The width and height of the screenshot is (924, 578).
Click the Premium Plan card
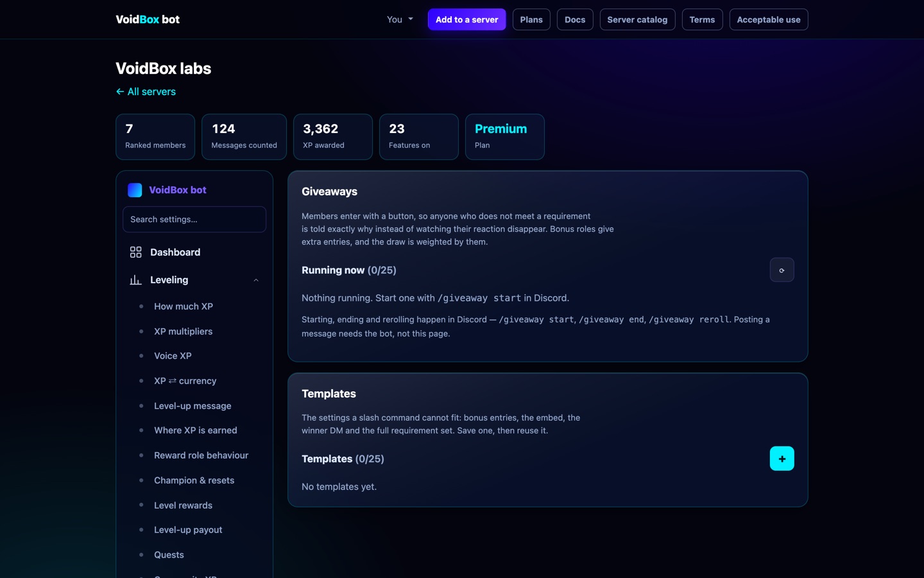pyautogui.click(x=504, y=137)
